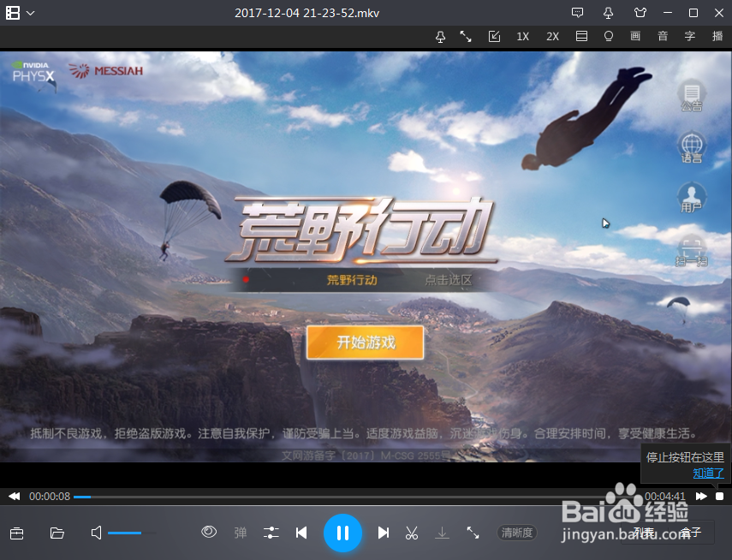Seek within the playback progress bar

(357, 497)
